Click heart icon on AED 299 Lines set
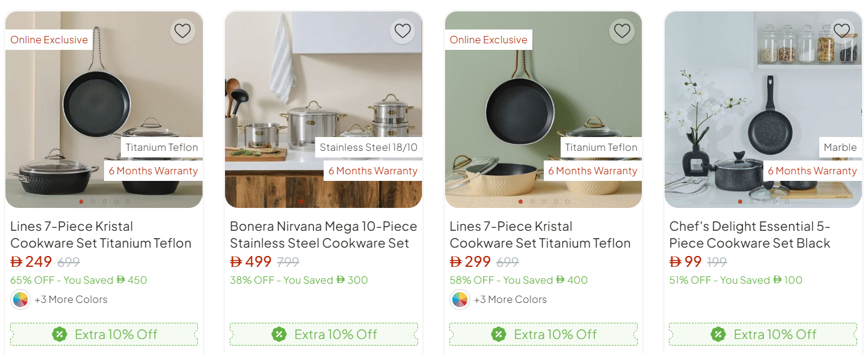Screen dimensions: 868x354 pyautogui.click(x=622, y=31)
